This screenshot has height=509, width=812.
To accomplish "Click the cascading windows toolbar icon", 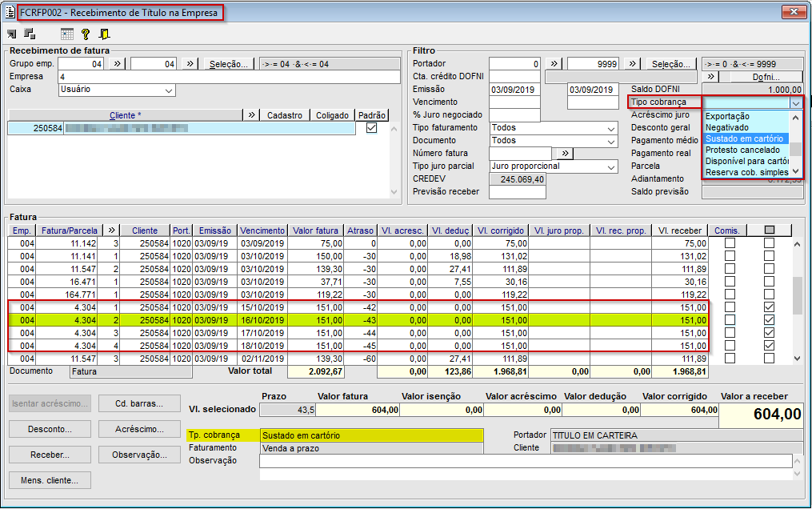I will (x=30, y=34).
